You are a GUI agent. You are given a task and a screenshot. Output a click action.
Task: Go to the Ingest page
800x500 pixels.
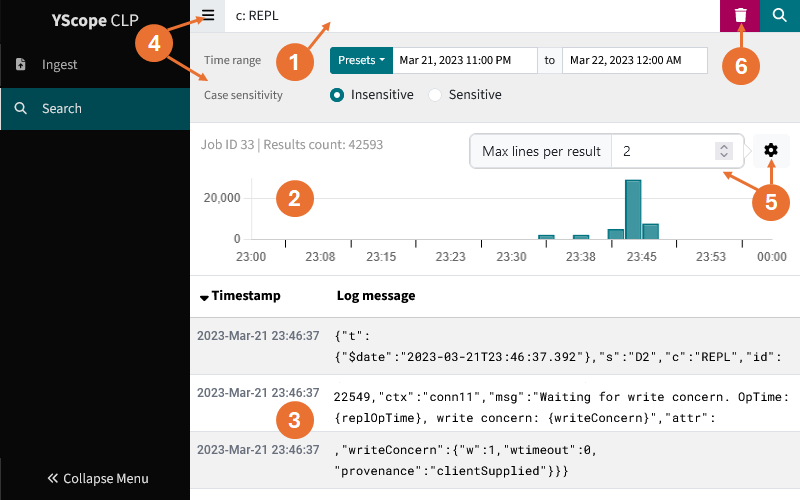tap(95, 65)
